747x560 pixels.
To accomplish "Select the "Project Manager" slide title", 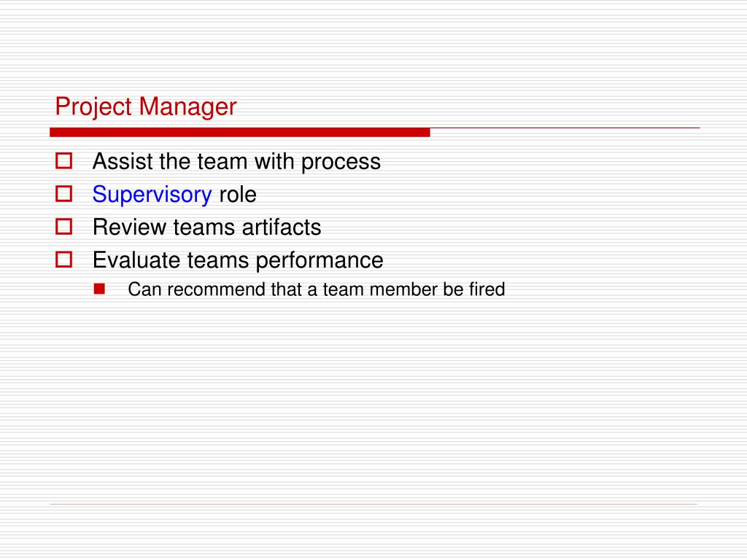I will coord(146,106).
